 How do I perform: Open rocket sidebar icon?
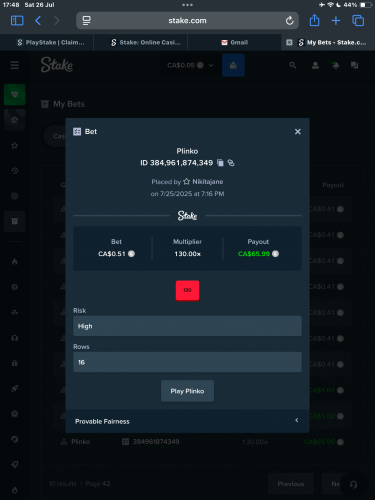click(x=15, y=388)
